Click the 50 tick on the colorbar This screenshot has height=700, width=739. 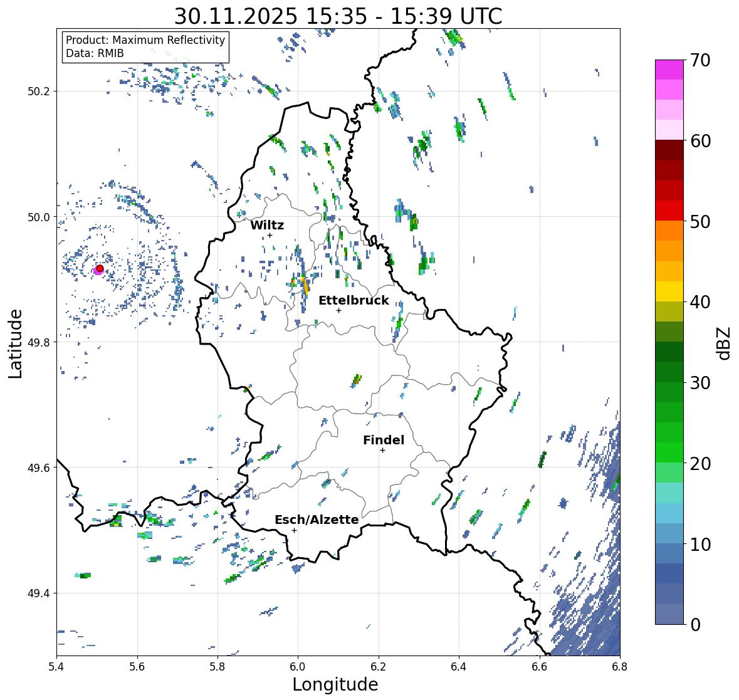tap(700, 221)
